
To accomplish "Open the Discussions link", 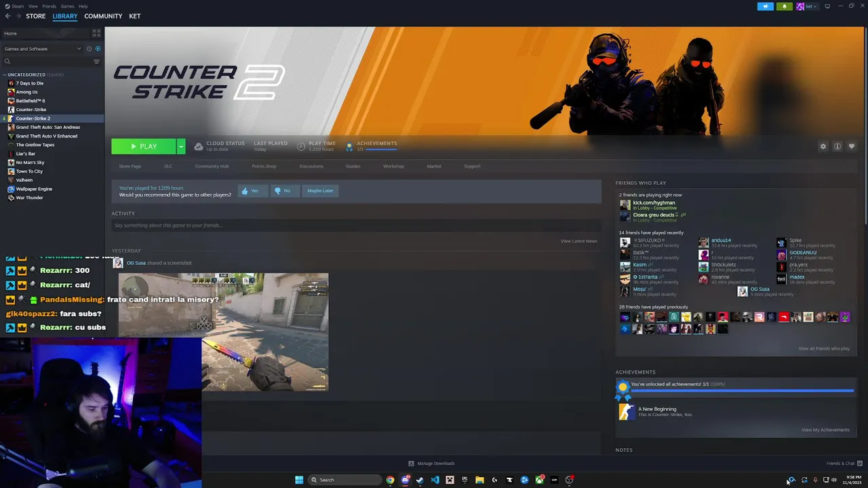I will tap(311, 166).
